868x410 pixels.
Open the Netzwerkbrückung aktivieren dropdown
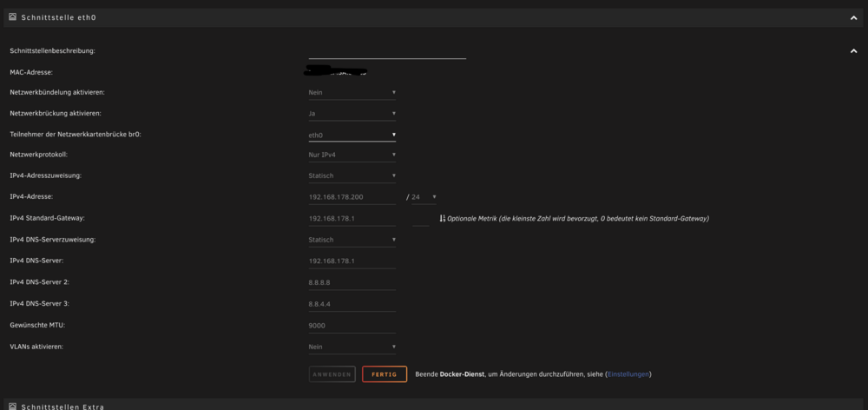click(x=352, y=114)
